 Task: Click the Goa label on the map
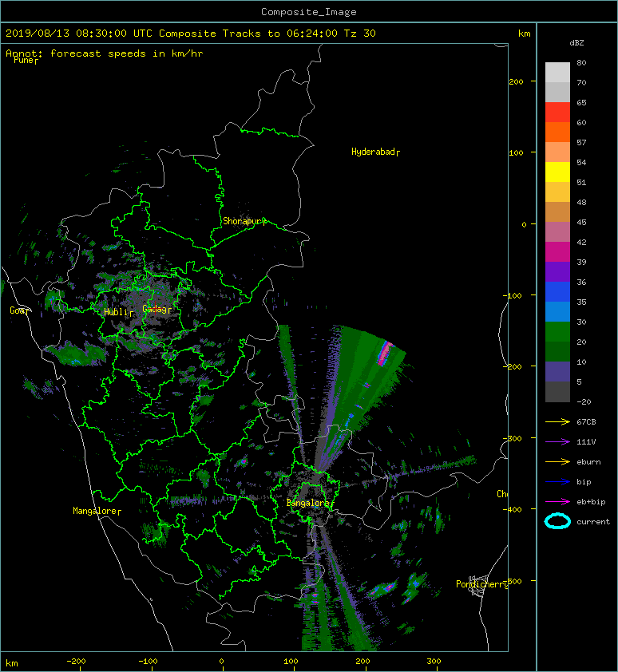(18, 310)
